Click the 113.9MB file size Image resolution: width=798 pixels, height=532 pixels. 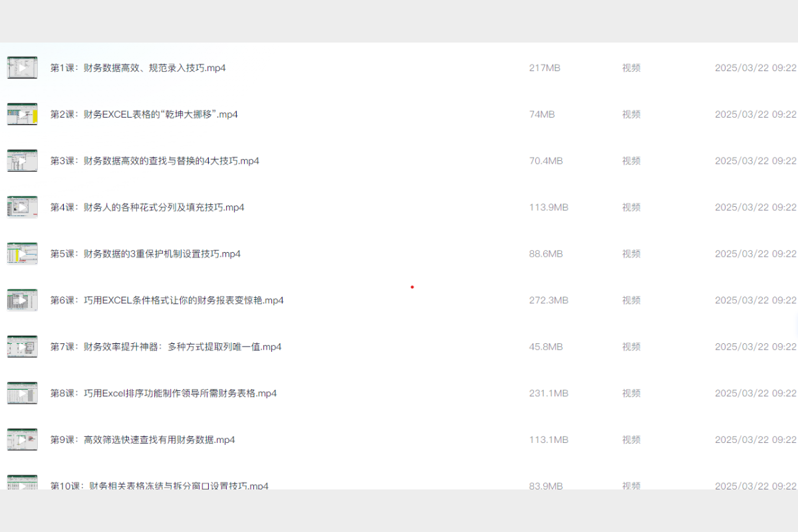point(549,207)
